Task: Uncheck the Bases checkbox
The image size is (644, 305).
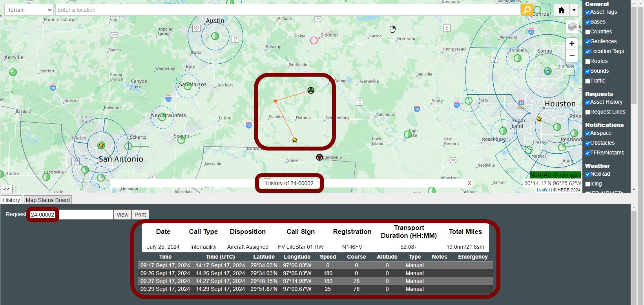Action: tap(587, 22)
